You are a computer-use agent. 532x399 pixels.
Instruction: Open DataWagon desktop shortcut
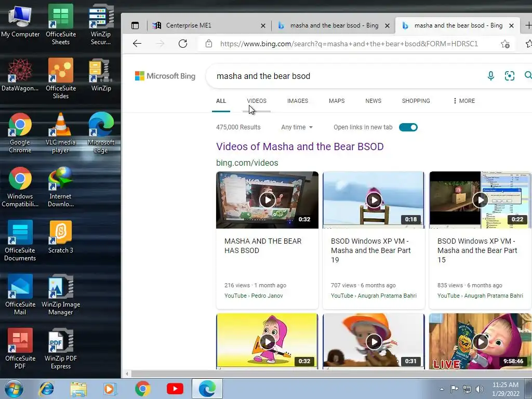point(20,75)
